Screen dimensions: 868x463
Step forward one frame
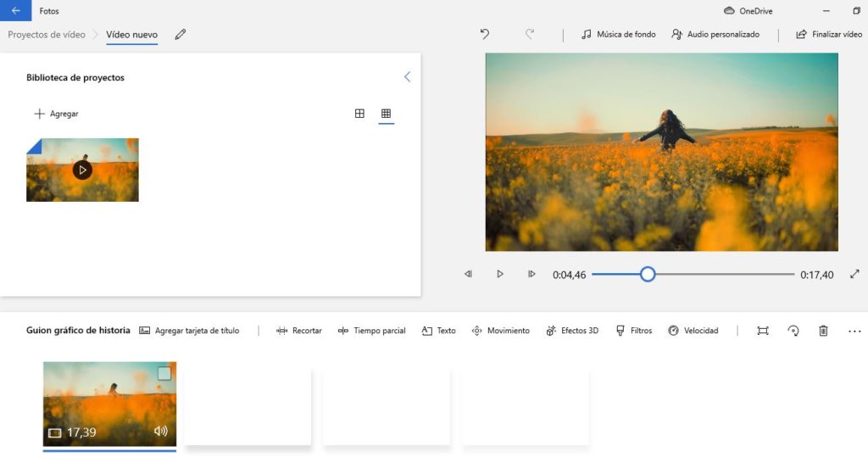pyautogui.click(x=531, y=274)
